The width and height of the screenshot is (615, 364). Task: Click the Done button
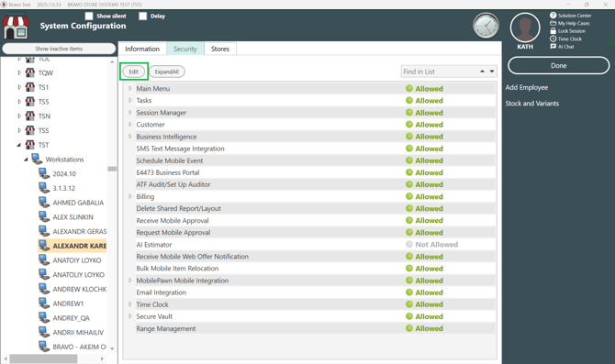coord(558,65)
